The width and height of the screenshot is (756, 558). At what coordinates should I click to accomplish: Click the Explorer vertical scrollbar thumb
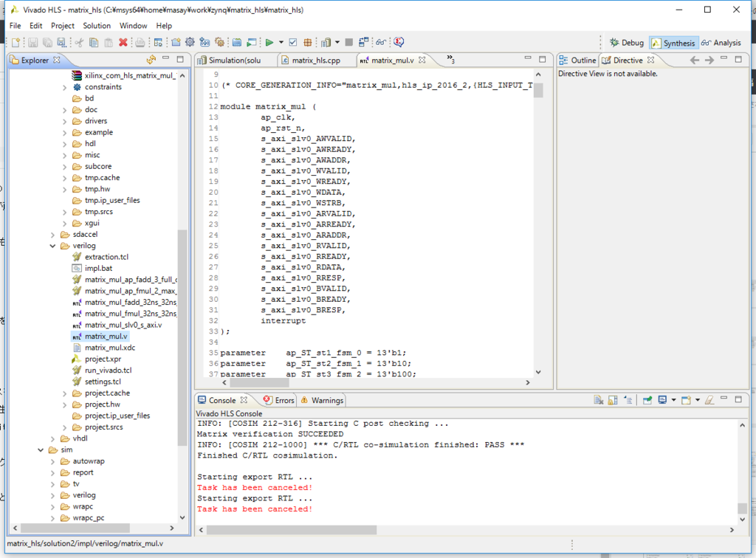182,337
